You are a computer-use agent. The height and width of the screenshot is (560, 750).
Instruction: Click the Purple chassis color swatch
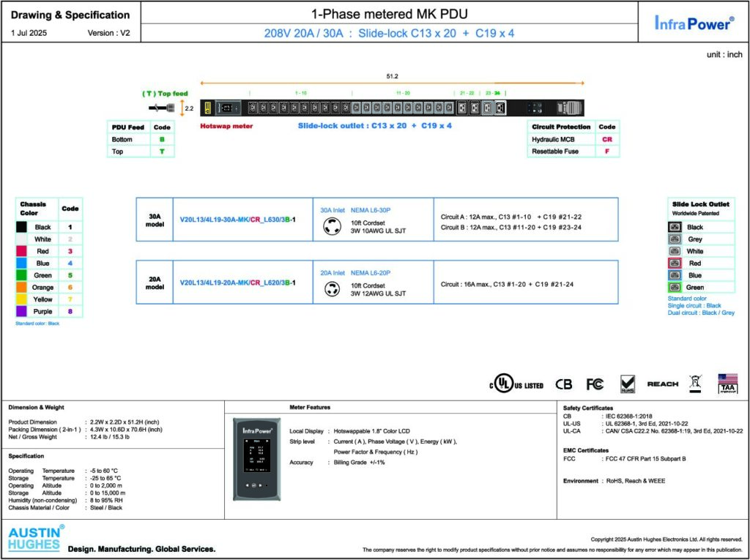point(21,311)
